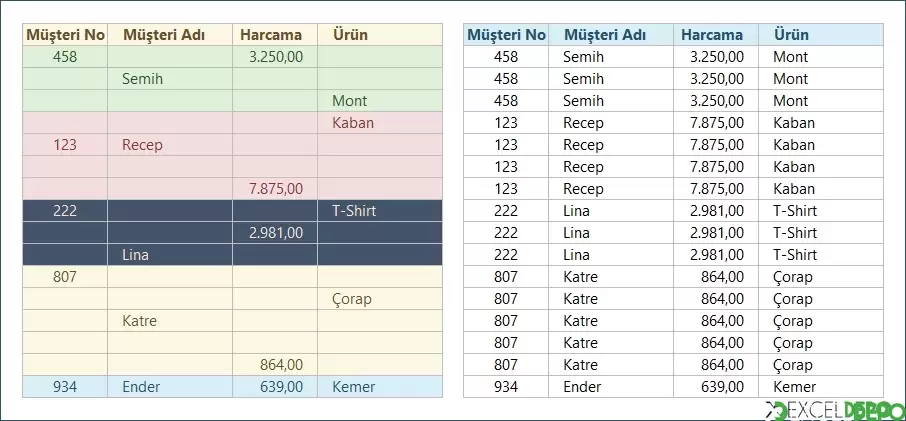The height and width of the screenshot is (421, 906).
Task: Click the Çorap cell in left table
Action: tap(380, 299)
